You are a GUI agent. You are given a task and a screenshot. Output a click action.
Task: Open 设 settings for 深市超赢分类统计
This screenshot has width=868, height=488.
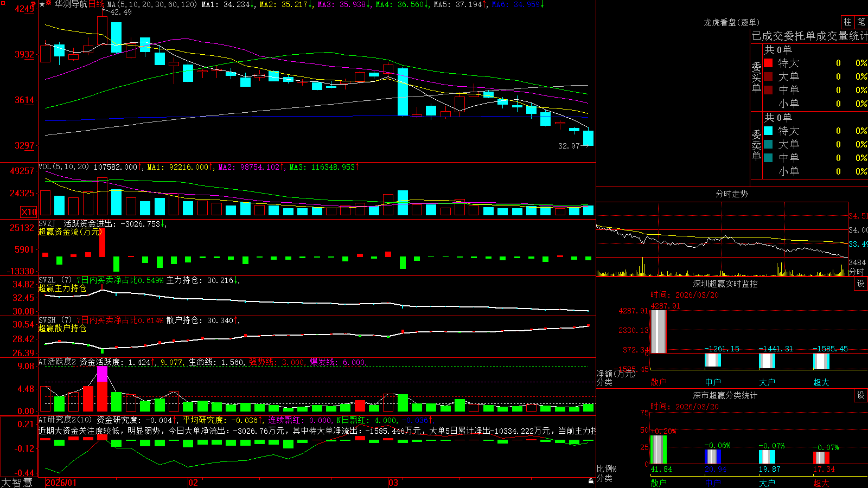coord(861,395)
